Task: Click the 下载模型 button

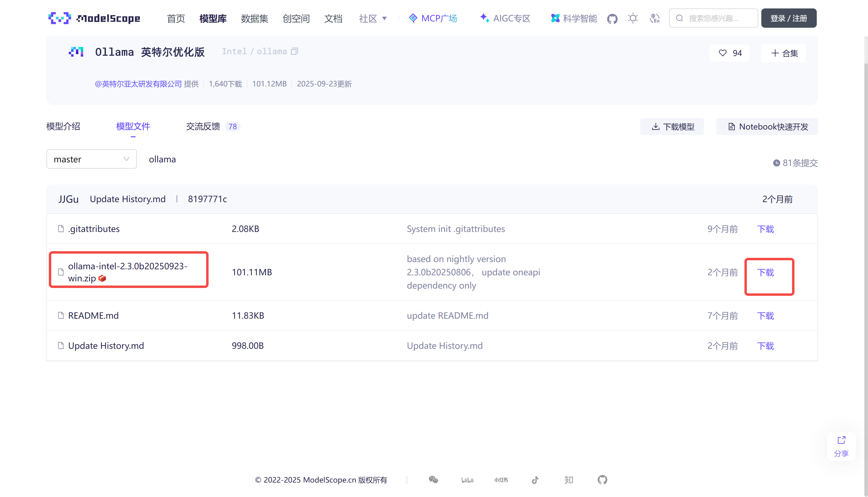Action: tap(672, 127)
